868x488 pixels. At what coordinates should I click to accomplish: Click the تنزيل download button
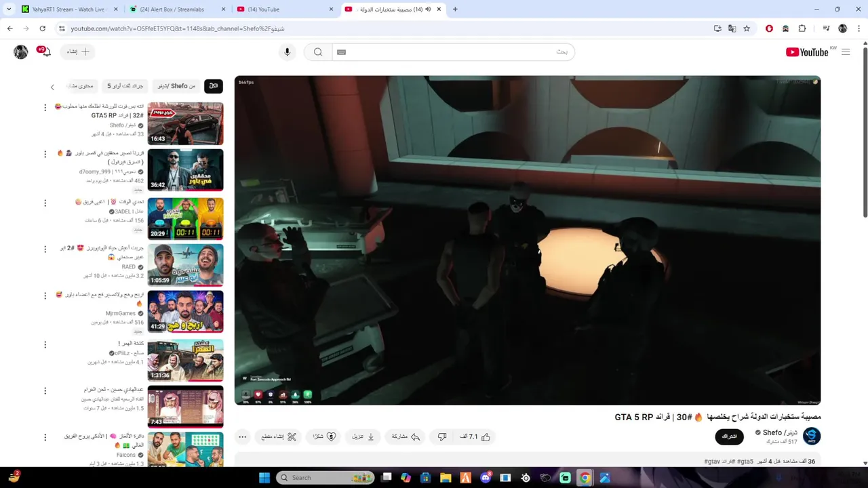pyautogui.click(x=363, y=437)
